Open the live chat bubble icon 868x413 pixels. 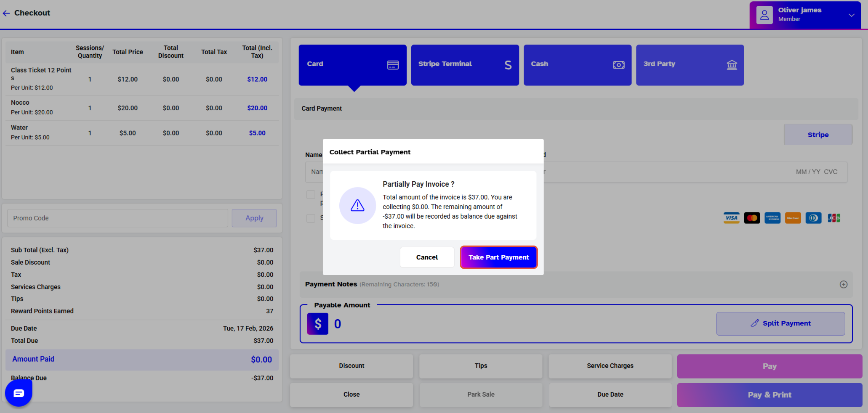(18, 393)
